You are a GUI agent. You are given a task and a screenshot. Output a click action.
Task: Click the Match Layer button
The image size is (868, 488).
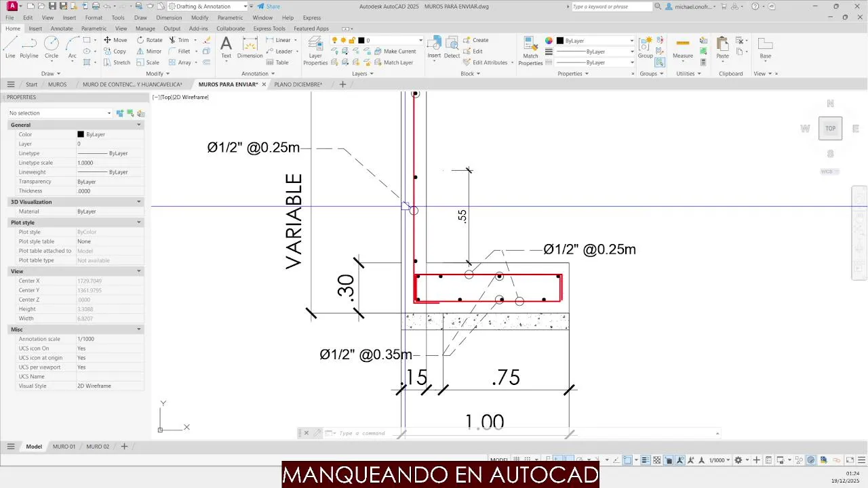click(x=393, y=62)
